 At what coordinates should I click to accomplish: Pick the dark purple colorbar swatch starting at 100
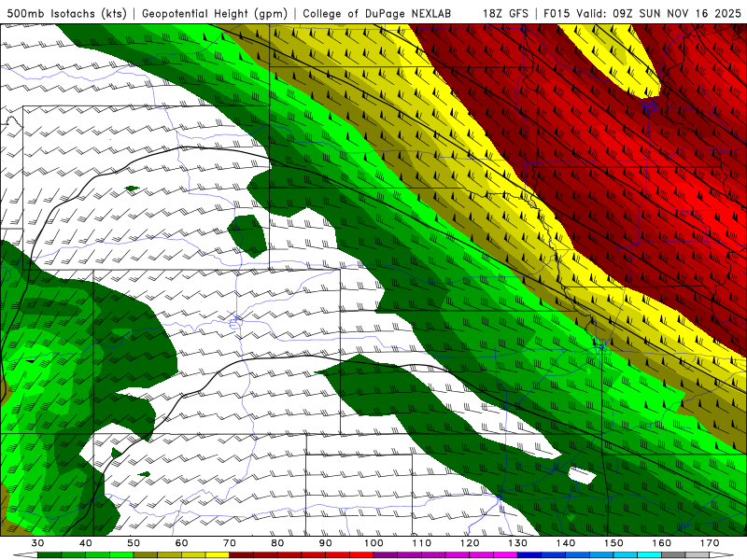(386, 554)
